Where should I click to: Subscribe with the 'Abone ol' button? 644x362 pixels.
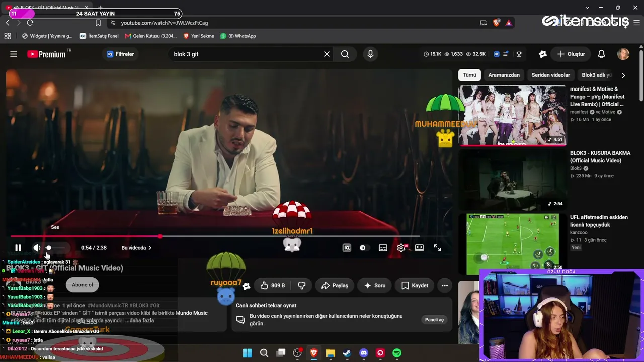click(x=83, y=285)
